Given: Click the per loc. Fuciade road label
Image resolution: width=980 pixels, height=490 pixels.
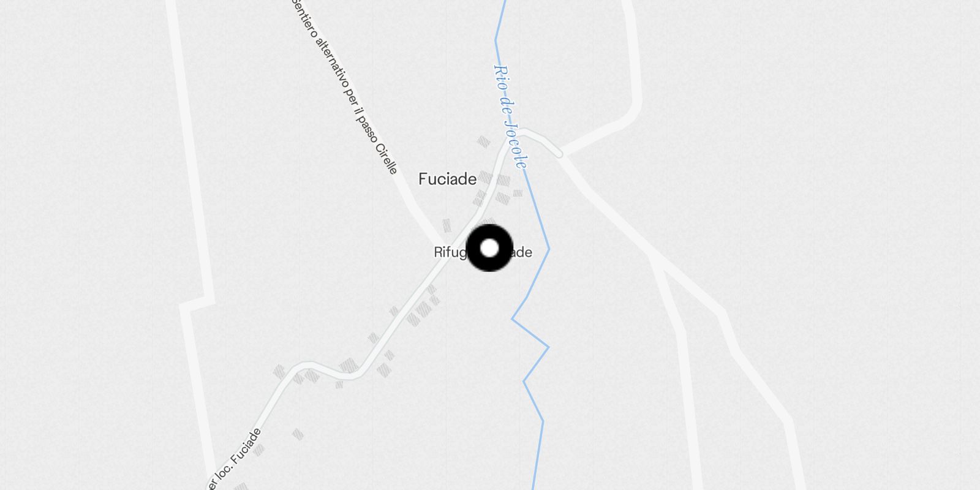Looking at the screenshot, I should pyautogui.click(x=235, y=459).
